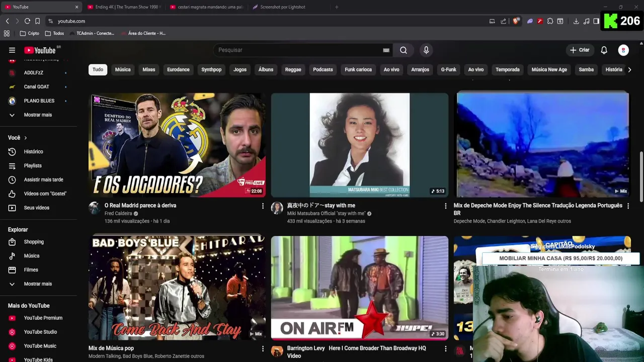This screenshot has height=362, width=644.
Task: Expand subscriptions with Mostrar mais
Action: coord(38,115)
